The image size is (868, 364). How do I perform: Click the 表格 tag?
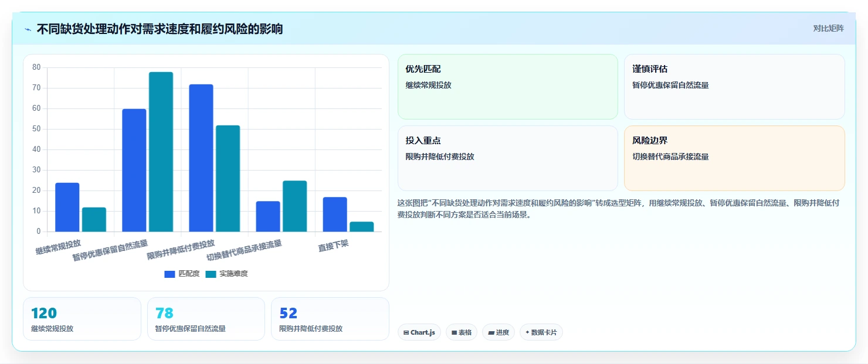pos(462,332)
